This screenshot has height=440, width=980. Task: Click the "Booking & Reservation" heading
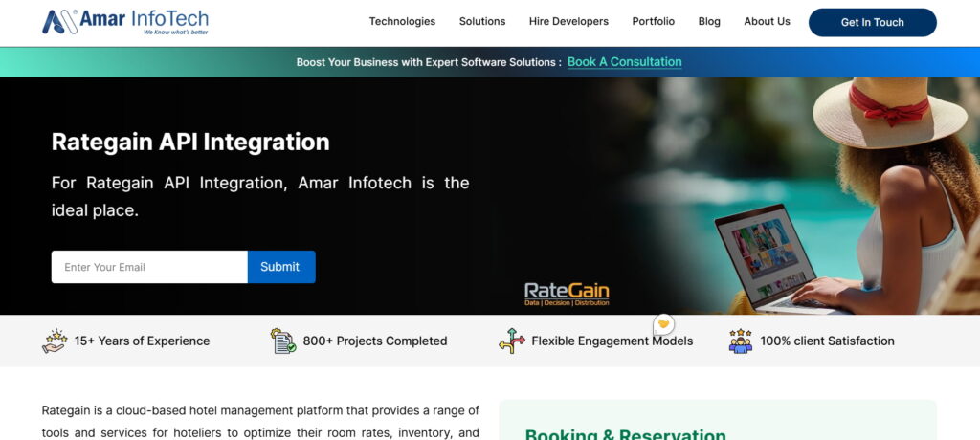[626, 434]
